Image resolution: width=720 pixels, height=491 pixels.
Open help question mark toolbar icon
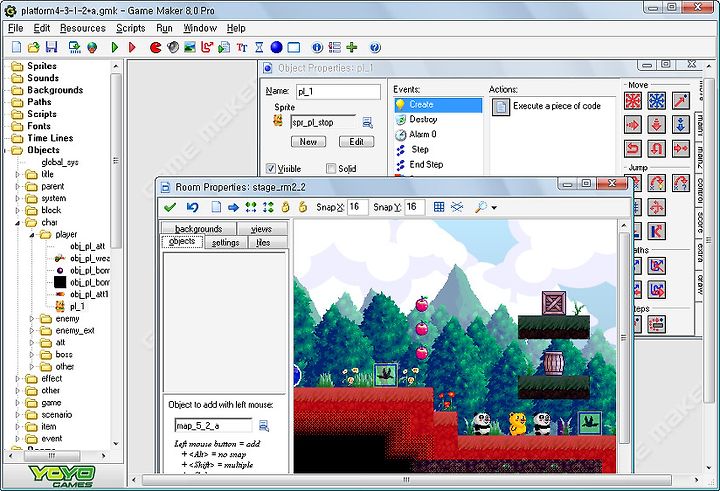(x=375, y=47)
